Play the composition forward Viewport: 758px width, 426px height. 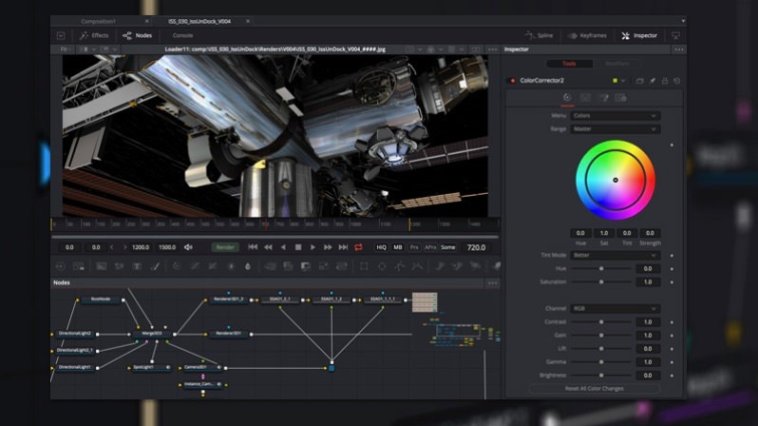tap(313, 247)
